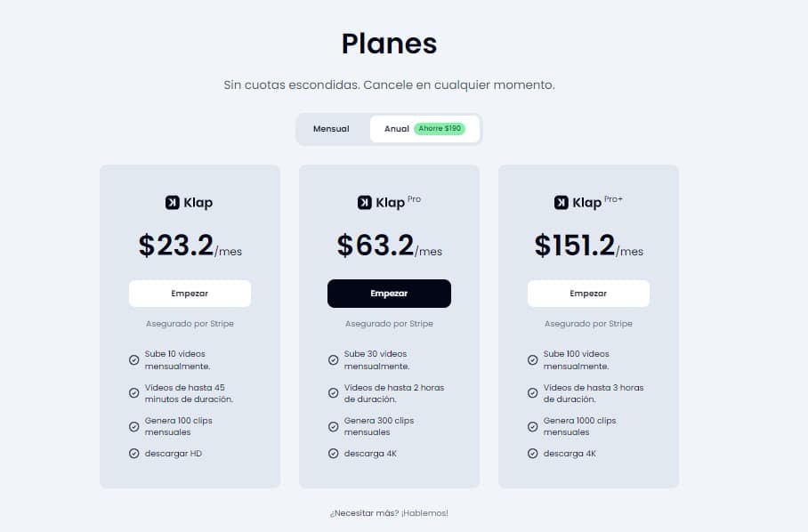Click checkmark icon beside 'Genera 1000 clips mensuales'

point(533,426)
